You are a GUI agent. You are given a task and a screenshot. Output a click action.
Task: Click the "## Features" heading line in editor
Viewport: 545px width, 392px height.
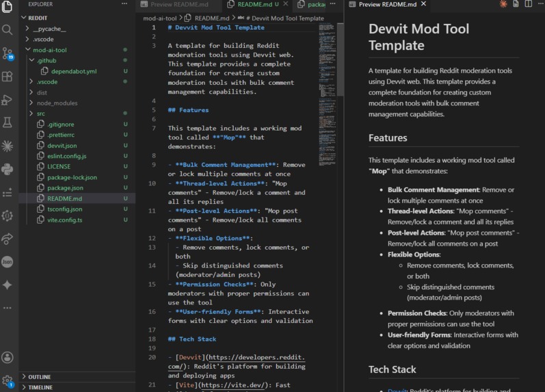(x=188, y=110)
